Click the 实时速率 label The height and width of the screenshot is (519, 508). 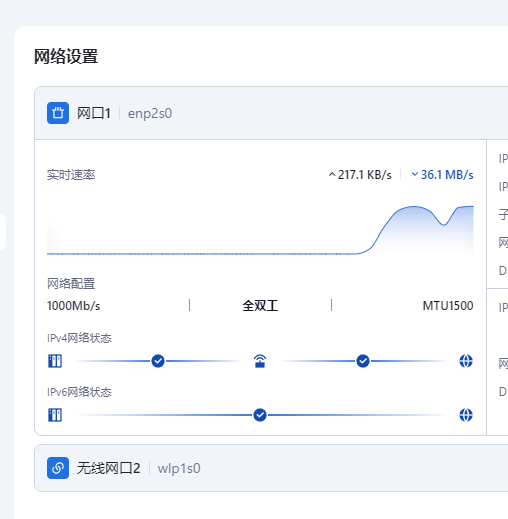point(71,175)
